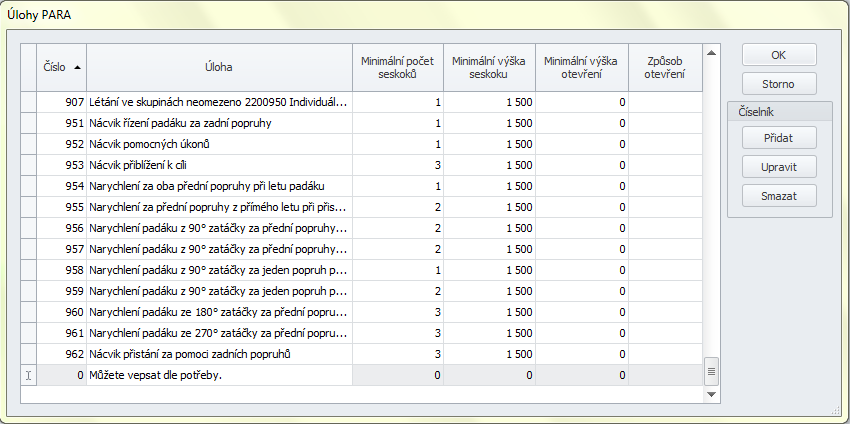The height and width of the screenshot is (424, 850).
Task: Click the Způsob otevření column header
Action: (665, 67)
